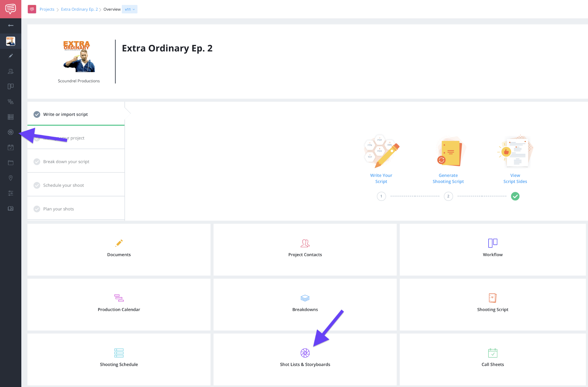Open the Documents panel
This screenshot has height=387, width=588.
coord(119,249)
